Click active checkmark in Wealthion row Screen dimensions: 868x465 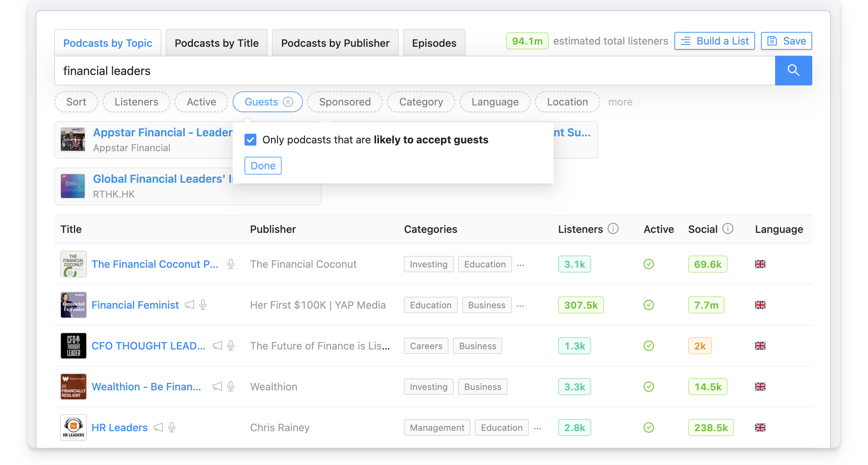649,387
